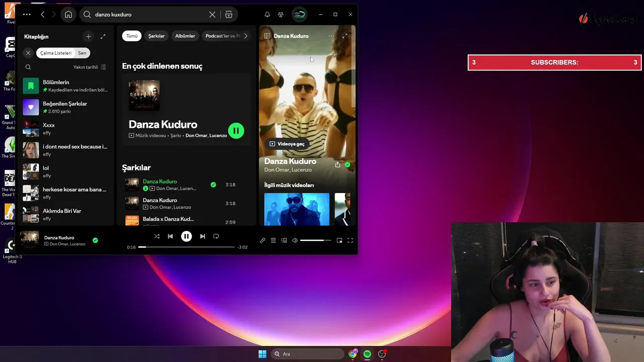
Task: Search within your library
Action: coord(28,67)
